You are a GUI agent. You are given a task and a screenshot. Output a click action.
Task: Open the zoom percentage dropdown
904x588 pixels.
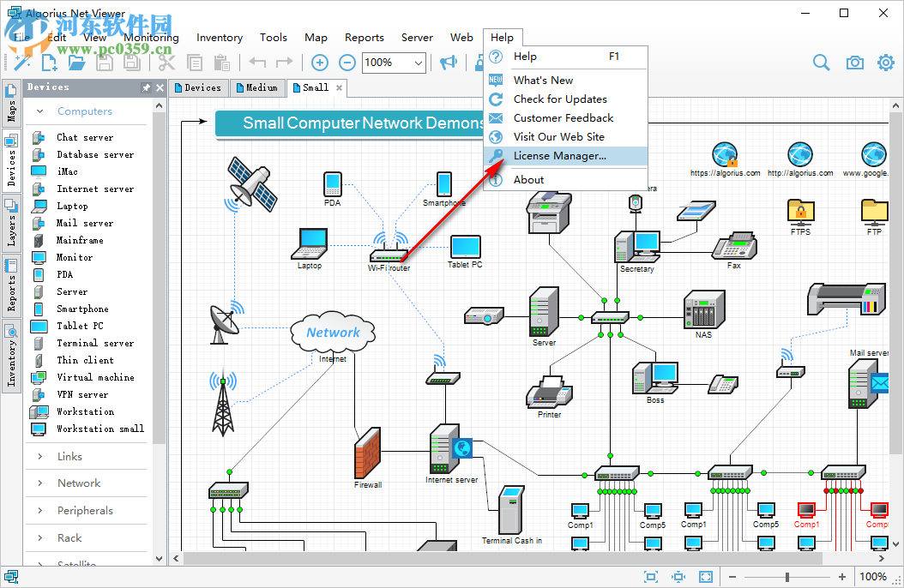point(419,63)
